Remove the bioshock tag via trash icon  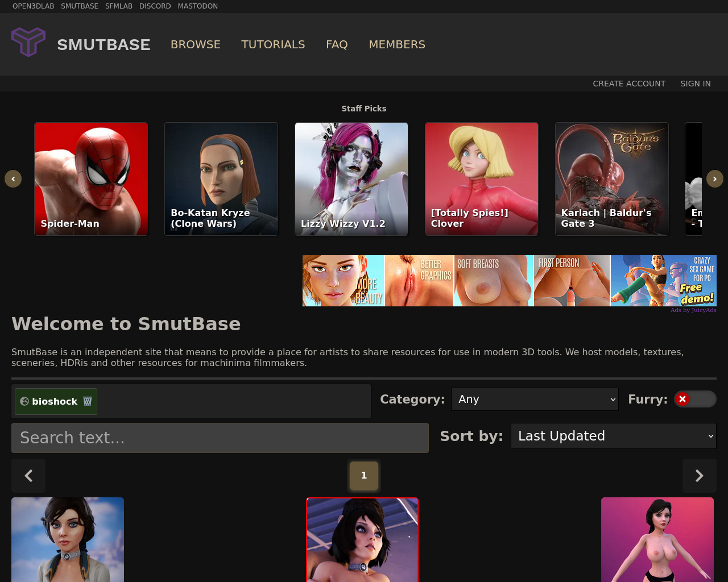88,401
